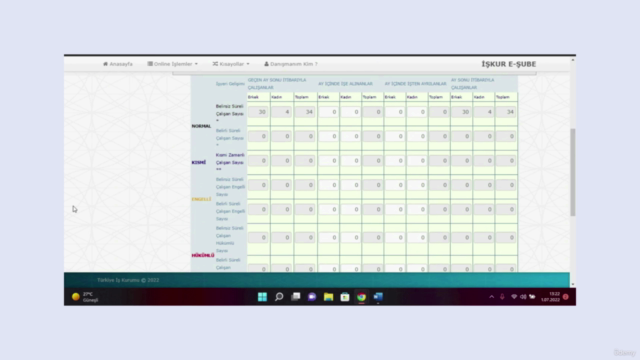Click the scrollbar down arrow
Image resolution: width=640 pixels, height=360 pixels.
(x=573, y=284)
